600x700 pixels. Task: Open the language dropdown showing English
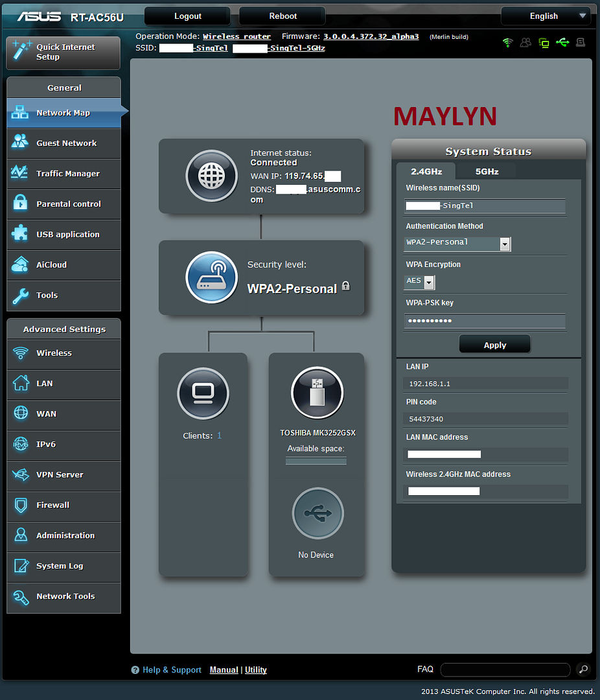[546, 16]
